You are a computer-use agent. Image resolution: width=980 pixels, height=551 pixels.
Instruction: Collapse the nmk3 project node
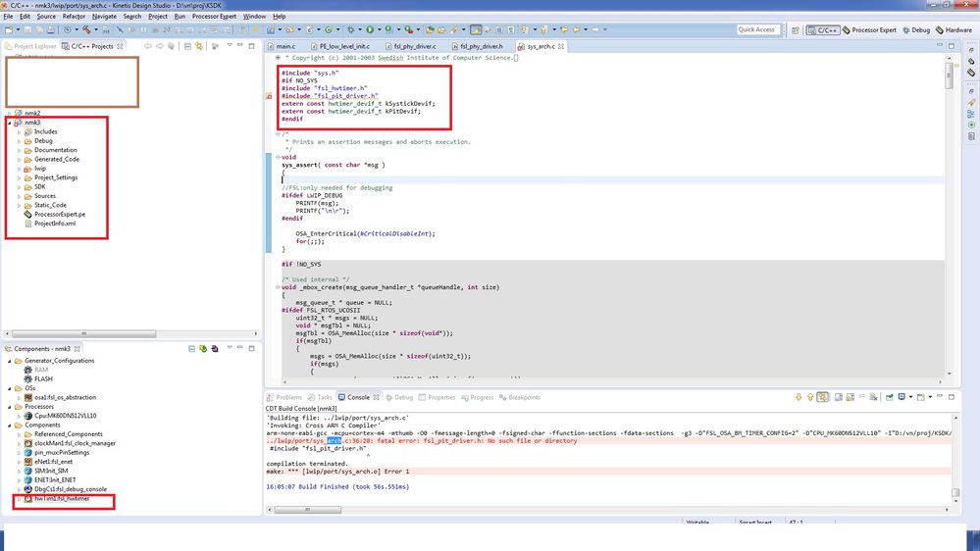(x=10, y=124)
